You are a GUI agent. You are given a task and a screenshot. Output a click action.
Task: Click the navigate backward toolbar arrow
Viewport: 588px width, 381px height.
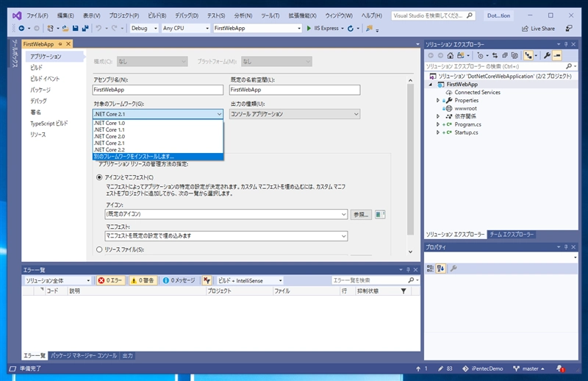point(21,28)
